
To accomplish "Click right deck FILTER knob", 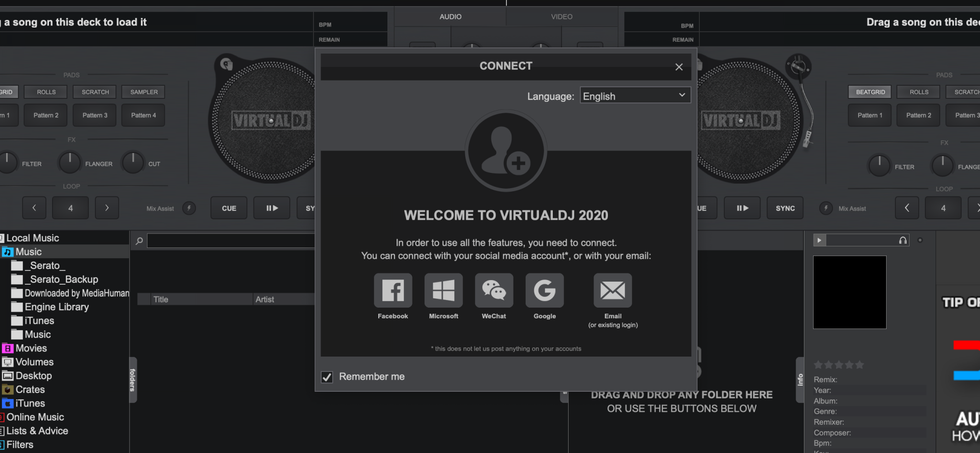I will click(879, 166).
